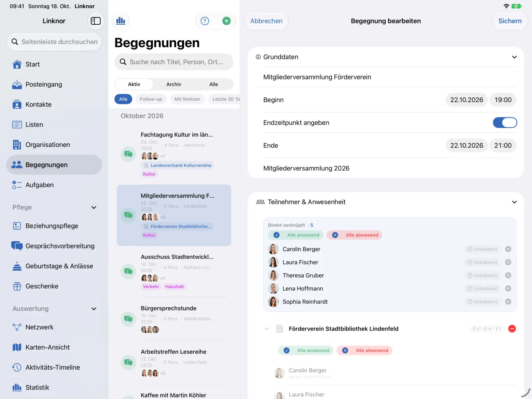
Task: Switch to the Archiv tab
Action: click(174, 84)
